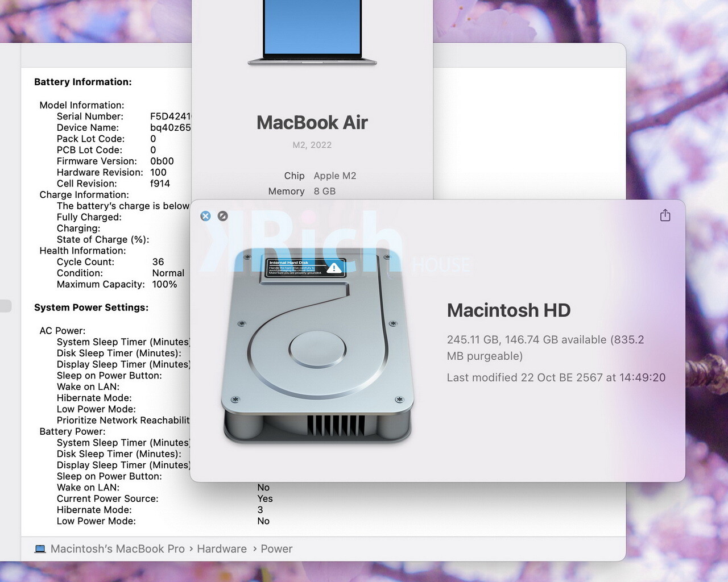728x582 pixels.
Task: Click the MacBook Air laptop image
Action: [312, 33]
